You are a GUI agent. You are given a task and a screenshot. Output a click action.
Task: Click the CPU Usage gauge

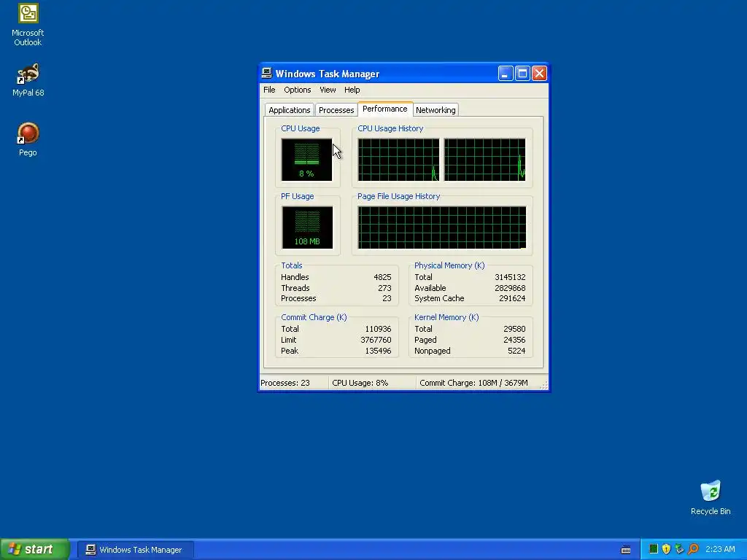tap(307, 160)
